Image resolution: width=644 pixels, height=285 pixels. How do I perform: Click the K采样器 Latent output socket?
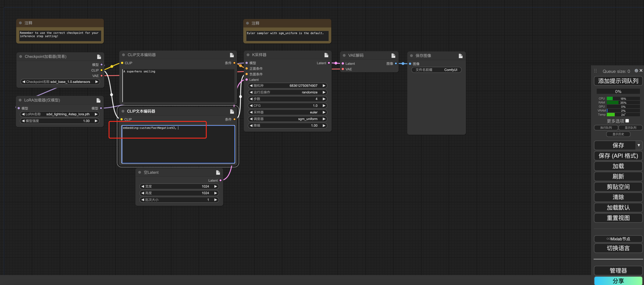pyautogui.click(x=329, y=63)
